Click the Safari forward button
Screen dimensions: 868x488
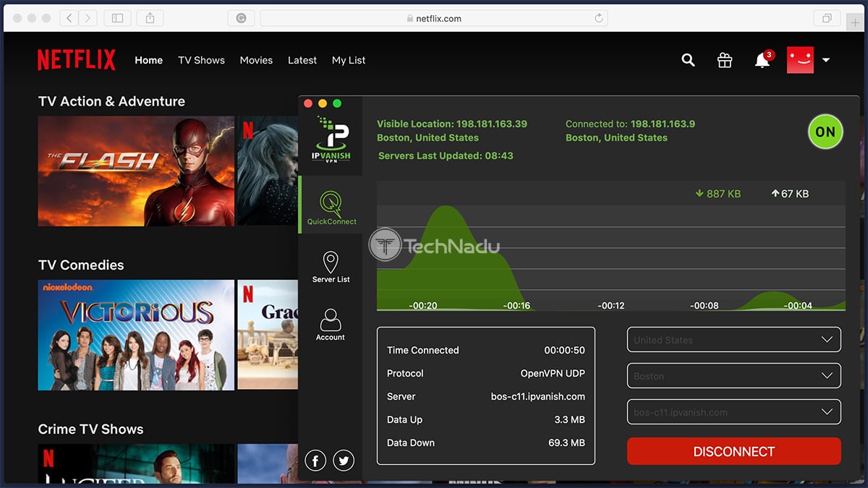(x=88, y=18)
